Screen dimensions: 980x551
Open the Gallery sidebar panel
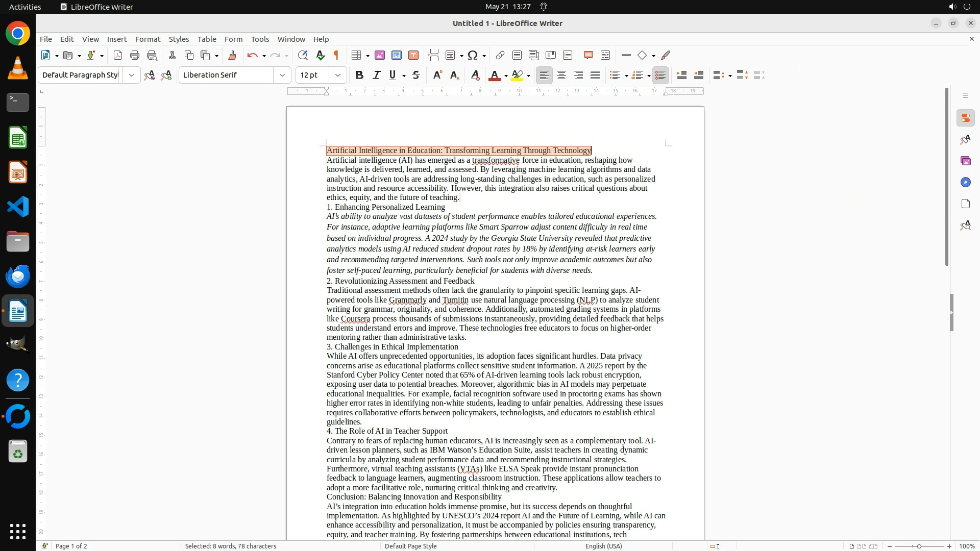pos(965,161)
